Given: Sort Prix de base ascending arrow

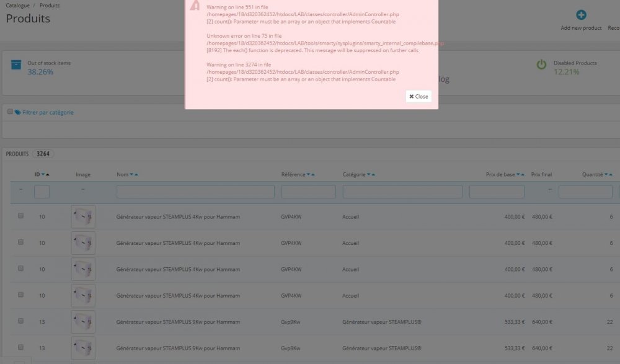Looking at the screenshot, I should [523, 174].
